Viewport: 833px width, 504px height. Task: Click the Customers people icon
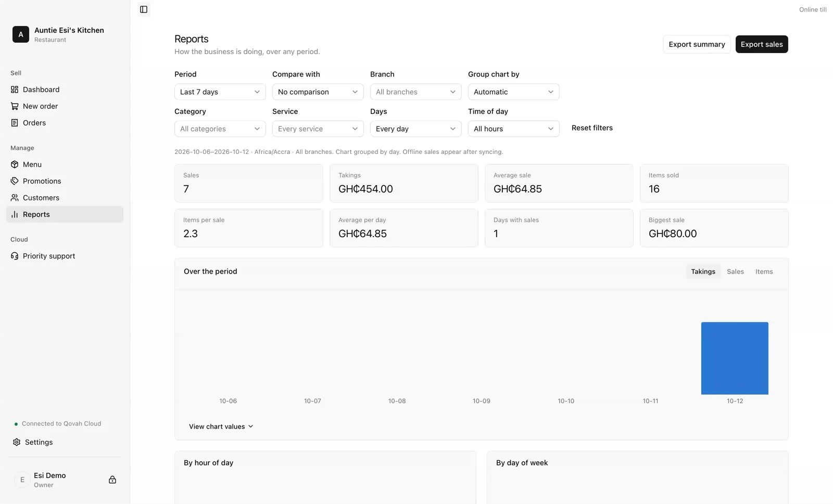tap(15, 198)
